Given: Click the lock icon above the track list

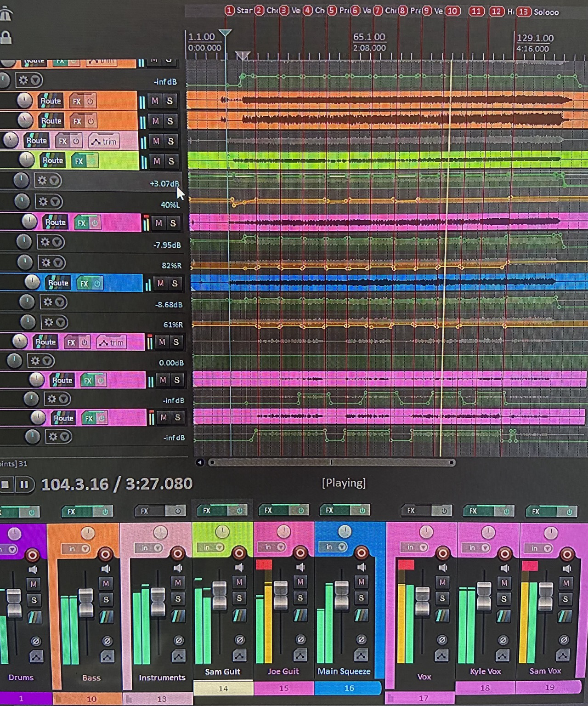Looking at the screenshot, I should 6,37.
